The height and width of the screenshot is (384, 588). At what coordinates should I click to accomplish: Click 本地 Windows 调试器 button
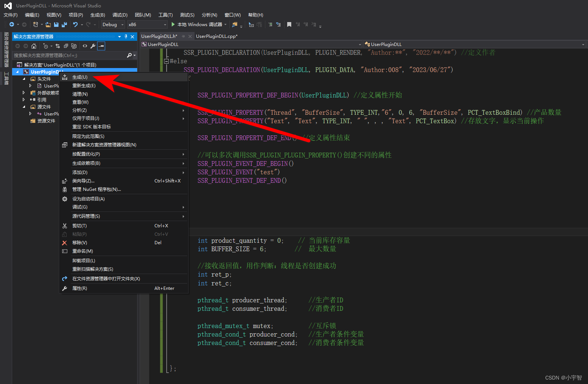click(x=199, y=25)
